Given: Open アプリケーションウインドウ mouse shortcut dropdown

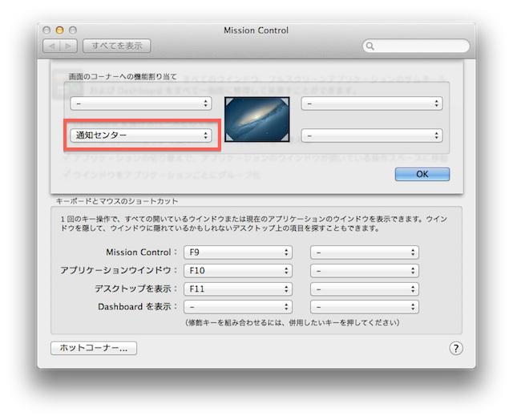Looking at the screenshot, I should pos(365,270).
